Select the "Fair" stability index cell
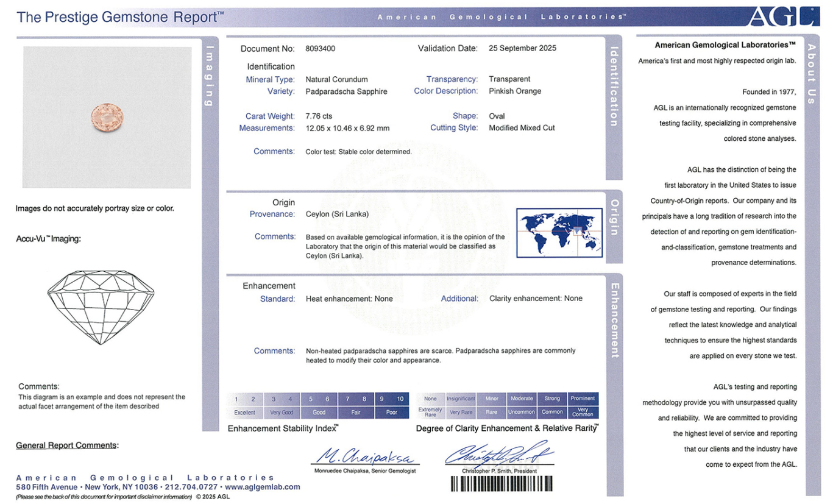The height and width of the screenshot is (504, 833). pos(356,413)
